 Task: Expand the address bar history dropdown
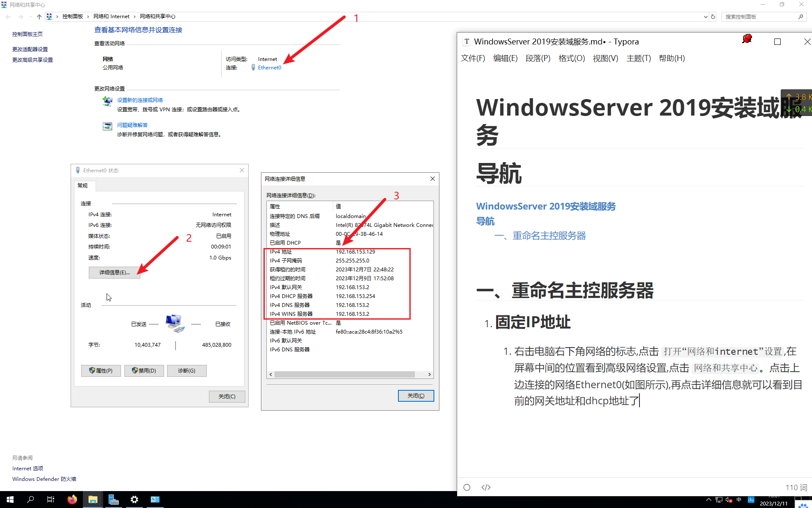coord(705,17)
